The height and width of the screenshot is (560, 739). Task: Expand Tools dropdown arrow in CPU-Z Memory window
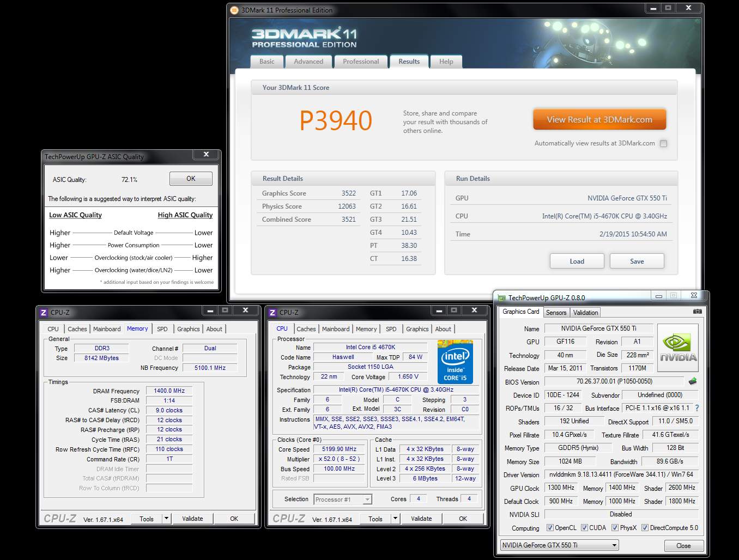166,519
